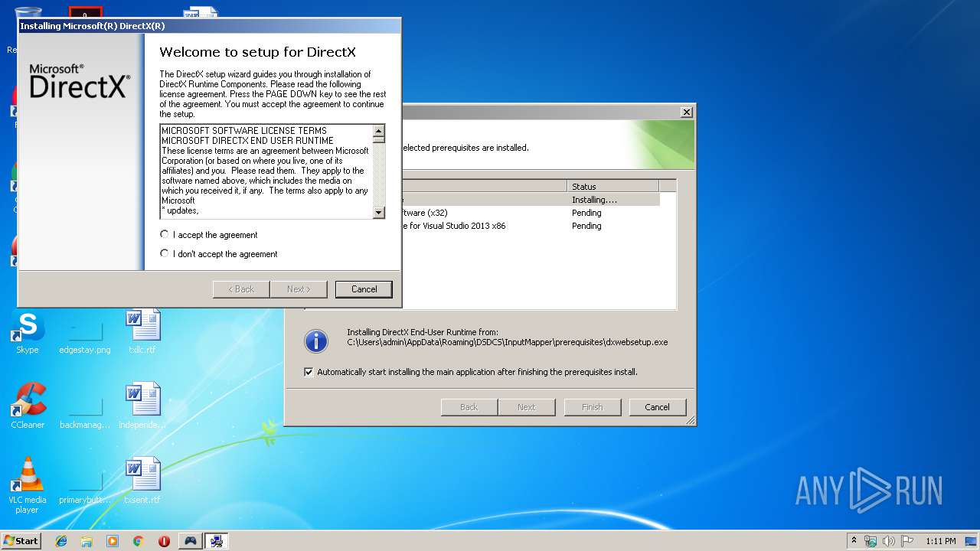Open the Start menu
The height and width of the screenshot is (551, 980).
point(21,541)
